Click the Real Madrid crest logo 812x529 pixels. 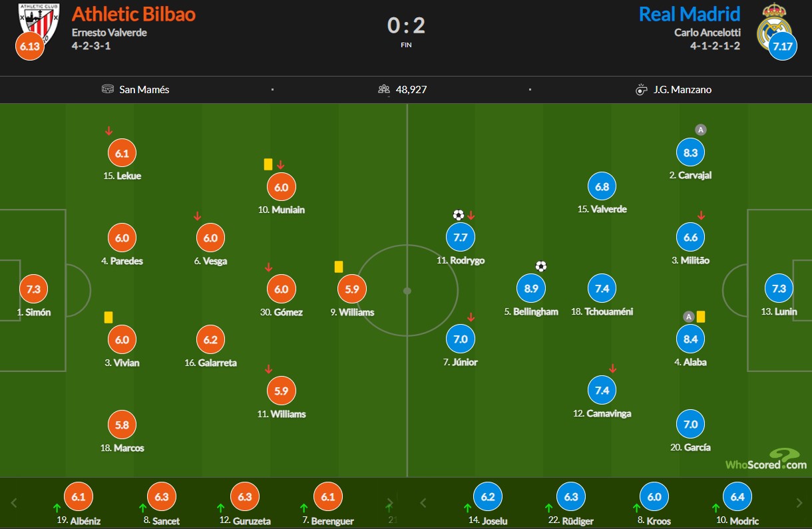tap(773, 25)
